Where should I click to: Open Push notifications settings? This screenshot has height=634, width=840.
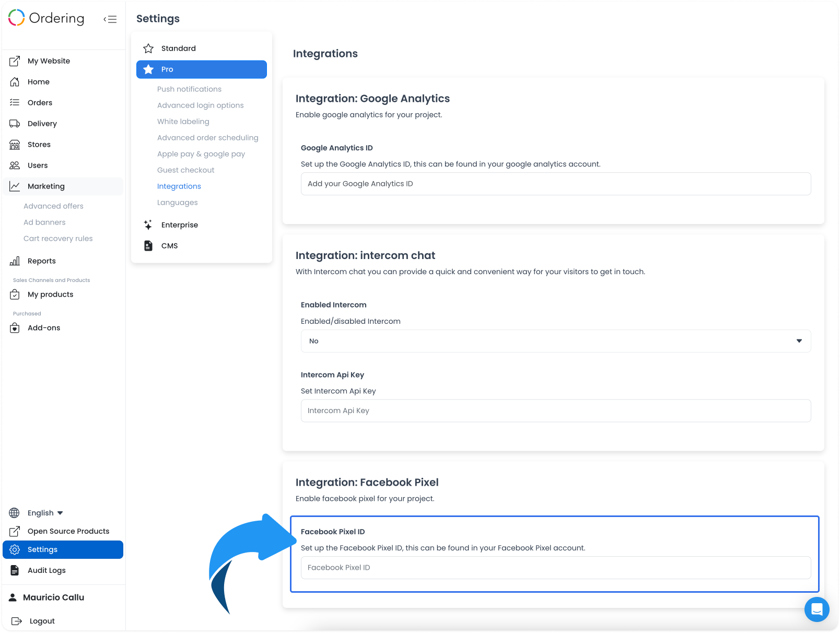189,89
